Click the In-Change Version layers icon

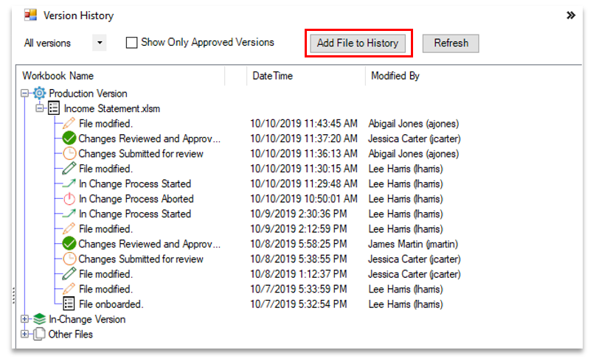(x=39, y=319)
